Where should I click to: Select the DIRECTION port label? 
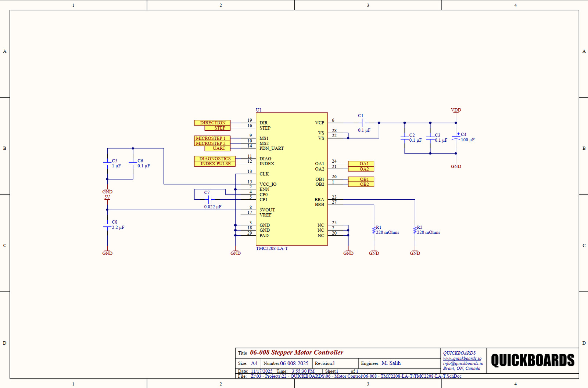coord(212,123)
